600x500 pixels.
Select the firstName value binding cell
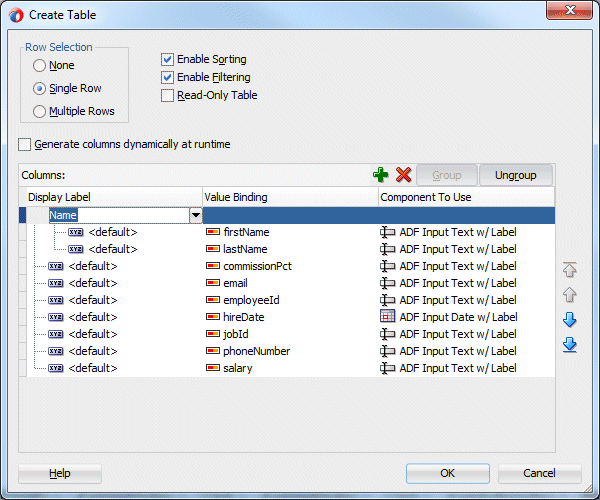pos(290,232)
